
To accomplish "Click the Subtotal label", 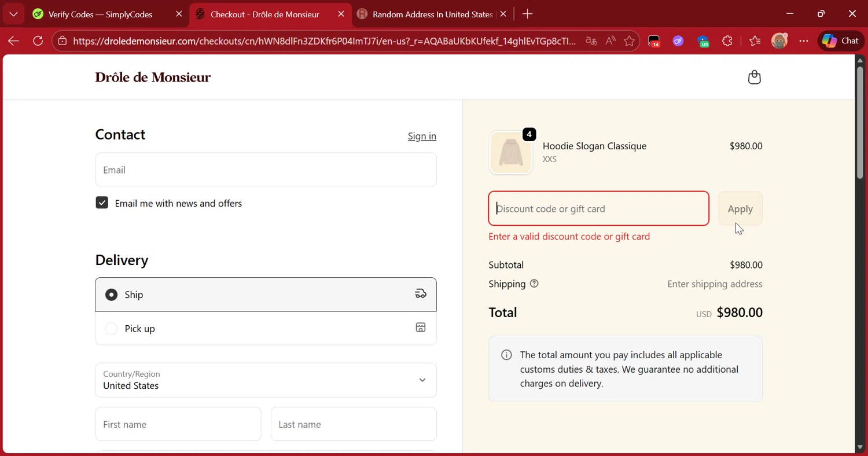I will 506,264.
